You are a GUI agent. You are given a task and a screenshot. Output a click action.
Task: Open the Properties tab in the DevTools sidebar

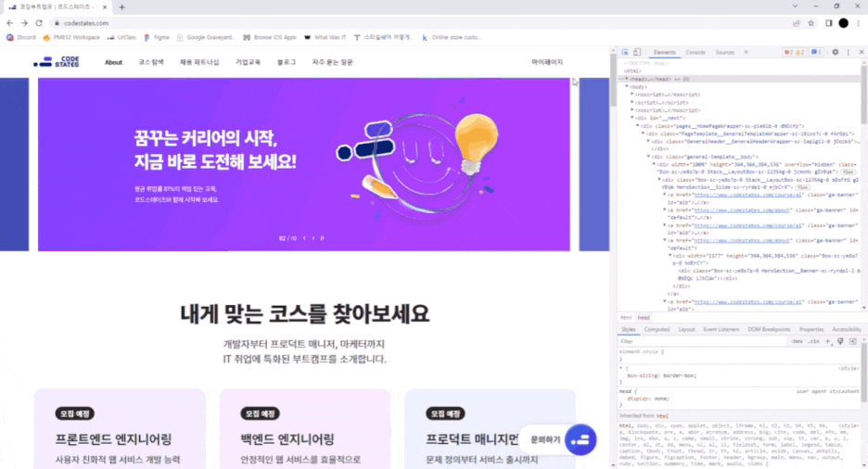pyautogui.click(x=811, y=330)
